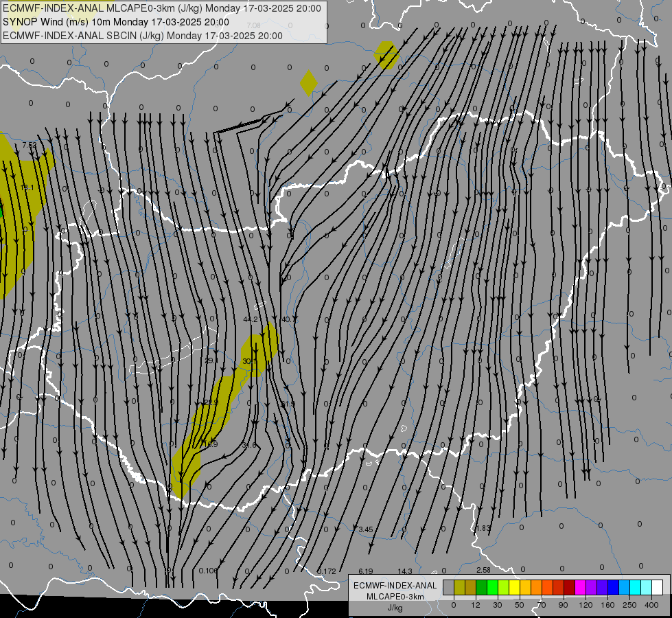Select the 7.52 value in the shaded area

pyautogui.click(x=30, y=146)
